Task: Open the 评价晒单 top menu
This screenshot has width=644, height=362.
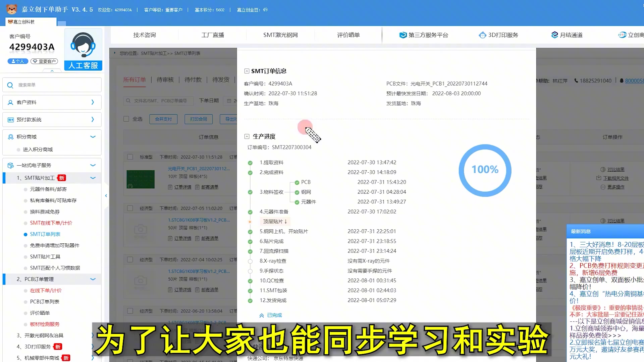Action: (x=348, y=35)
